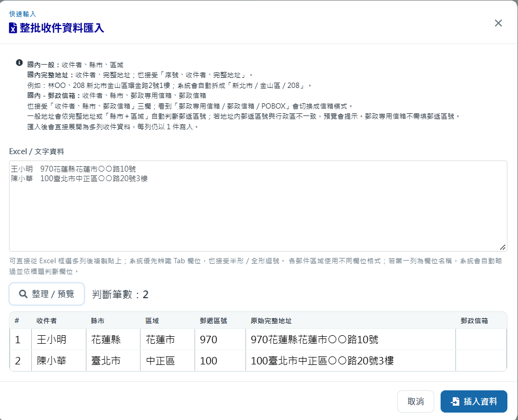518x420 pixels.
Task: Click the 郵政信箱 column header
Action: [474, 320]
